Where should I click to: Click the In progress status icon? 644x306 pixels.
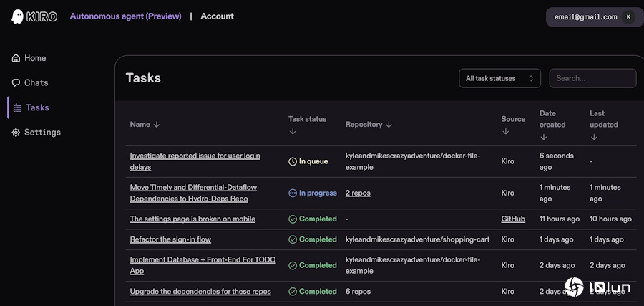click(293, 193)
